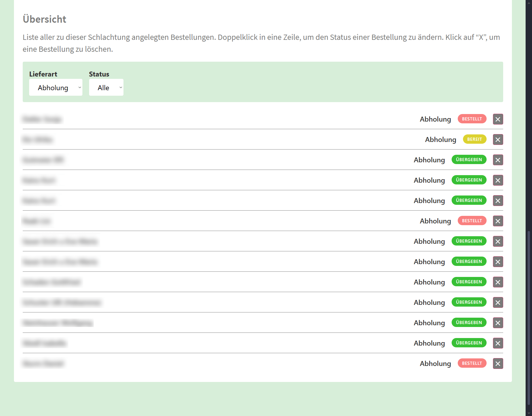Viewport: 532px width, 416px height.
Task: Click the Abholung label in the BEREIT row
Action: pos(440,140)
